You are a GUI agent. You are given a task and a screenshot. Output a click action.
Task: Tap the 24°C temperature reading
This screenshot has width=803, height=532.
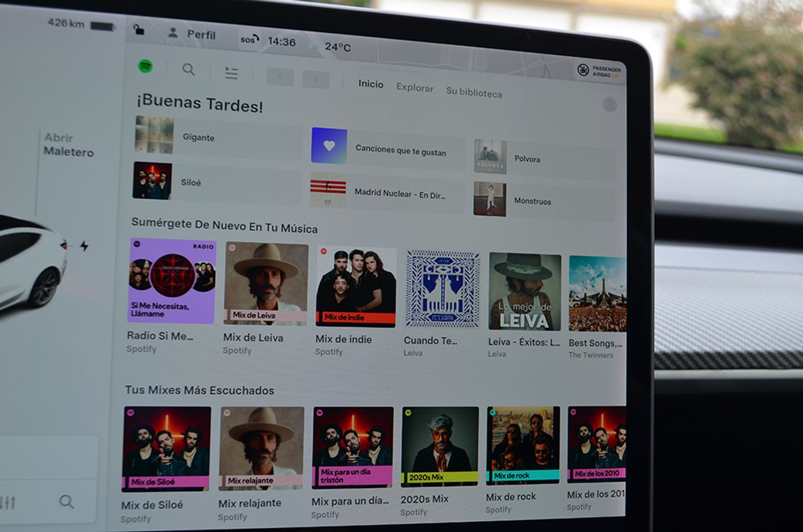point(338,47)
